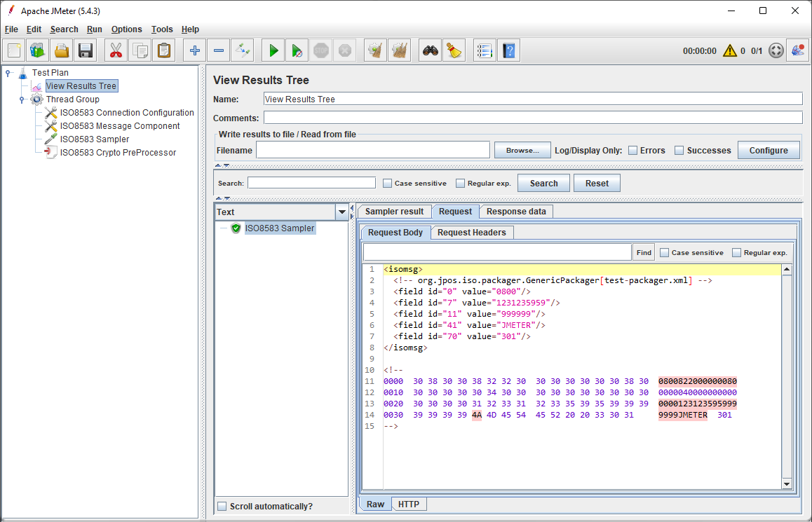Viewport: 812px width, 522px height.
Task: Click the Filename input field
Action: pos(372,151)
